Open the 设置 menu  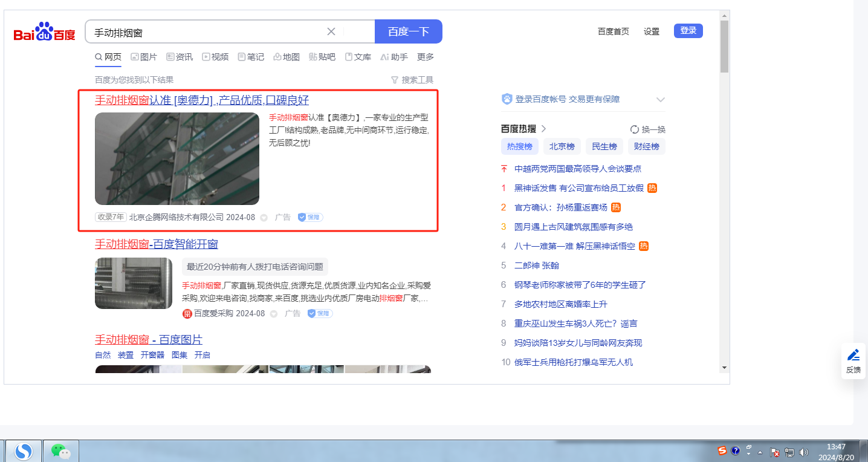point(652,31)
